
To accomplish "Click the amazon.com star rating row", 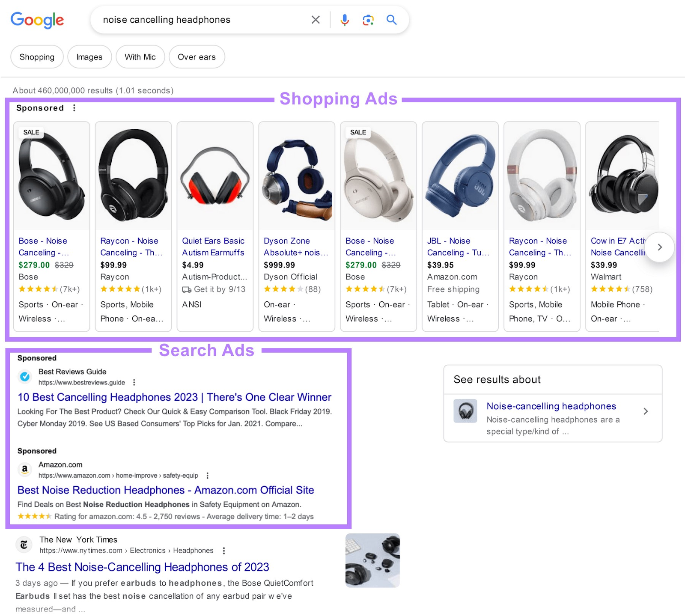I will [166, 517].
